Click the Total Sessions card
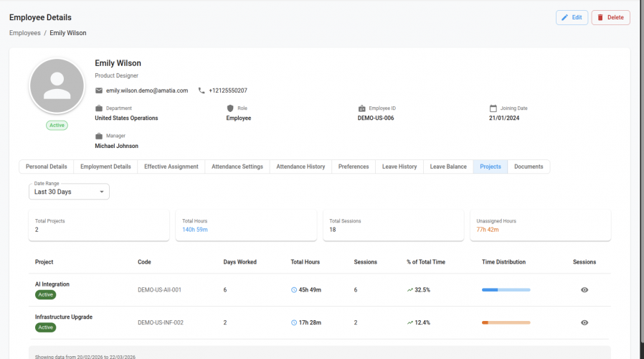The height and width of the screenshot is (359, 644). point(394,225)
